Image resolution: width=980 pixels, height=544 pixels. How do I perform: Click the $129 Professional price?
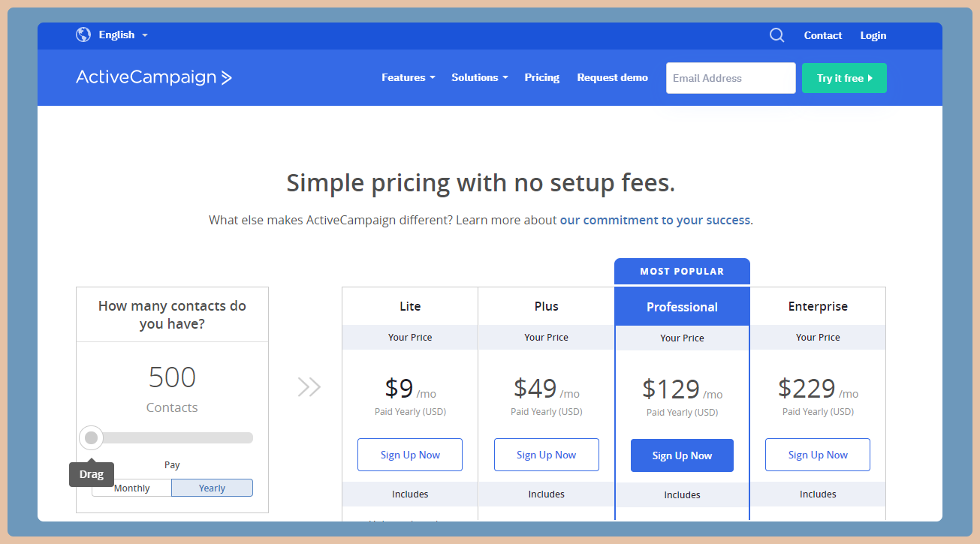click(671, 389)
